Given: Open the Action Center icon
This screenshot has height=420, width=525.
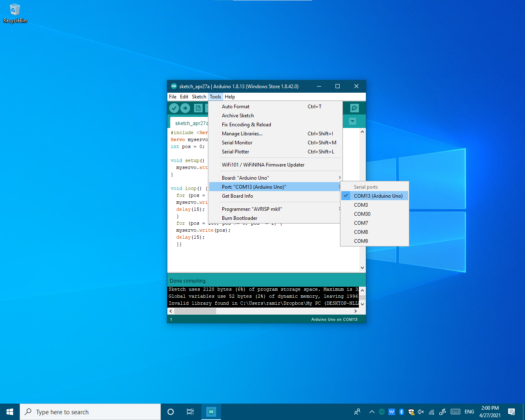Looking at the screenshot, I should pos(511,412).
